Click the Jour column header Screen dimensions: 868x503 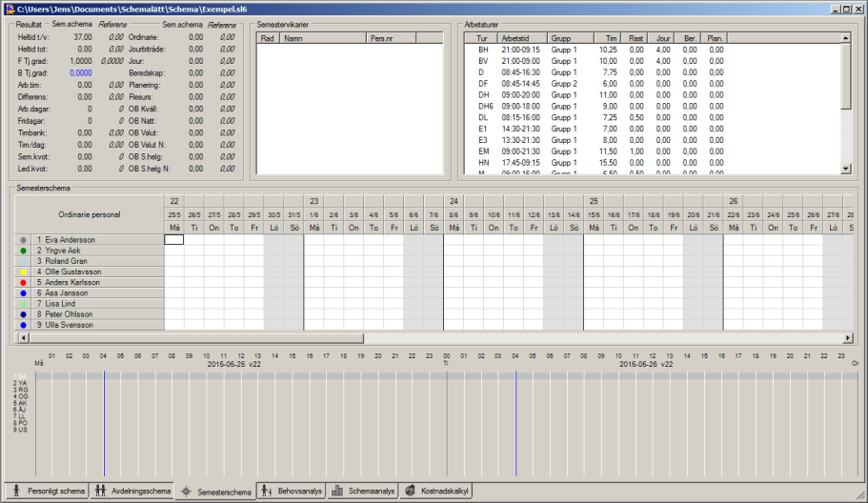(660, 38)
